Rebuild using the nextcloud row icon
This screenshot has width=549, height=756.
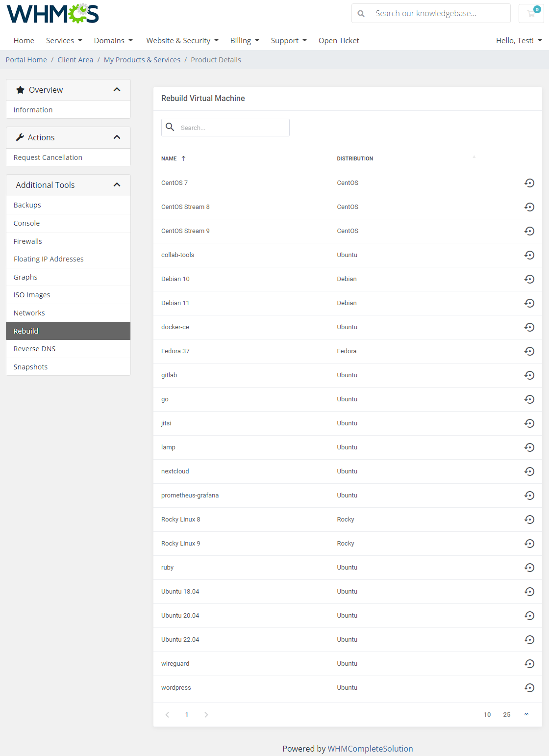click(529, 471)
